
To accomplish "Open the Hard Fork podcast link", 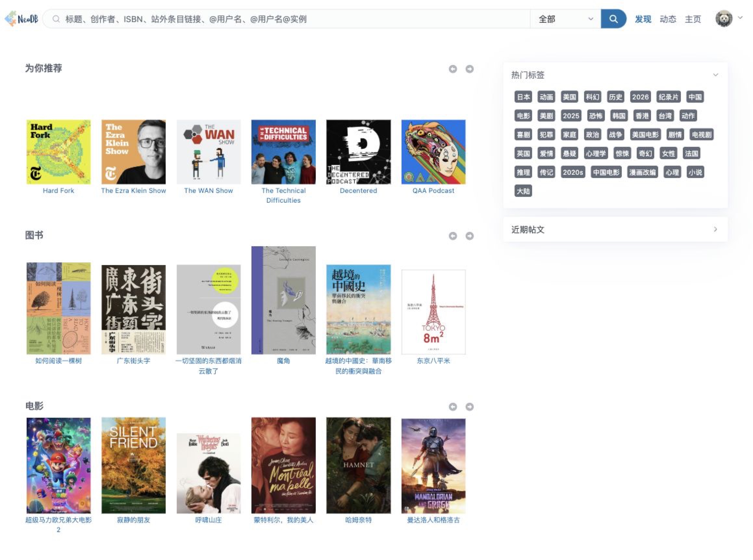I will click(x=58, y=190).
